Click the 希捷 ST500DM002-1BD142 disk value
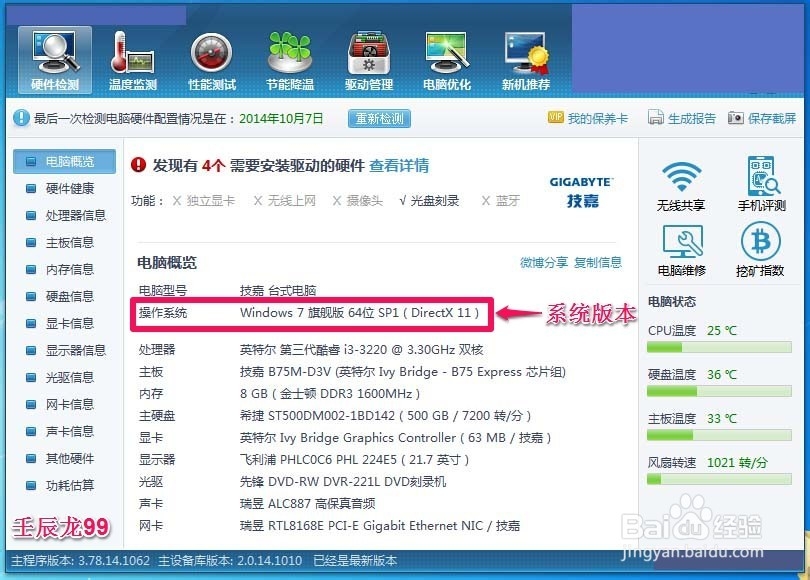Screen dimensions: 810x580 pyautogui.click(x=385, y=416)
